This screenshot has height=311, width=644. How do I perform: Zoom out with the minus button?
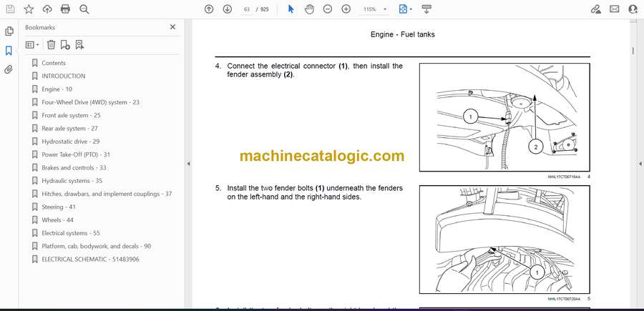click(x=328, y=9)
